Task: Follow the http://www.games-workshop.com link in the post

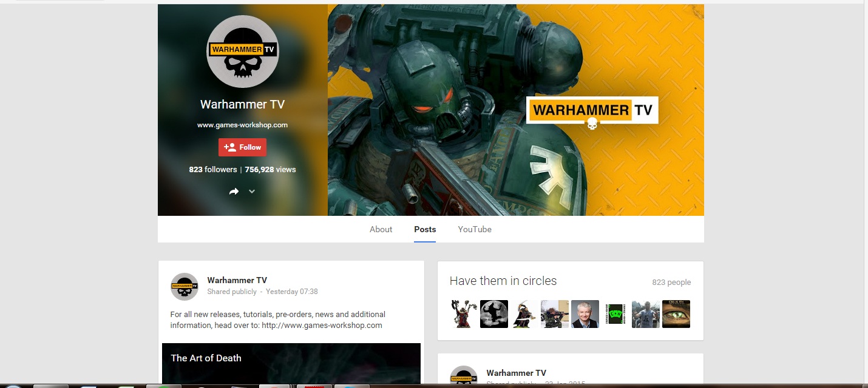Action: point(322,326)
